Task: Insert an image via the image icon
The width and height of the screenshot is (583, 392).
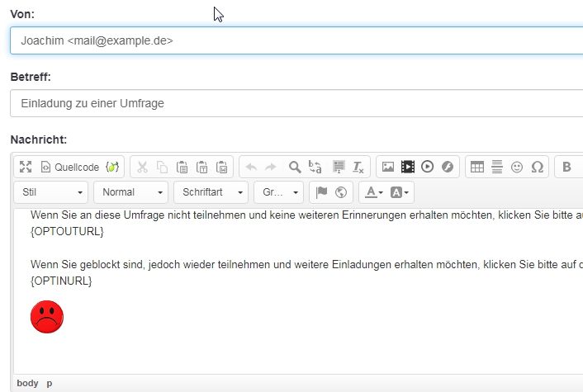Action: pos(388,167)
